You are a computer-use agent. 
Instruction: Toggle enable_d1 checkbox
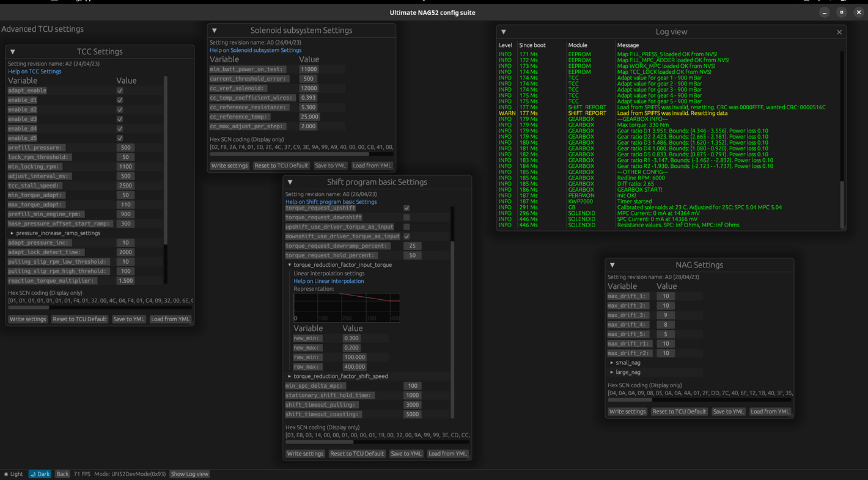coord(119,100)
